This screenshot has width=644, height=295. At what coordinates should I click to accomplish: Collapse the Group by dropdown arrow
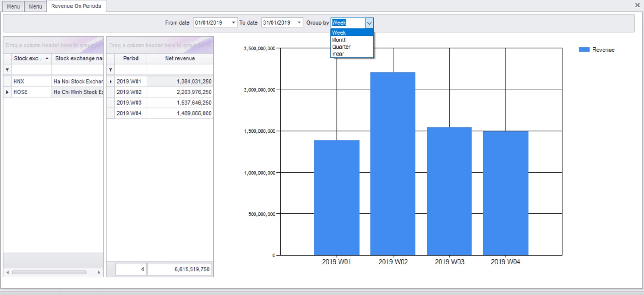(369, 23)
